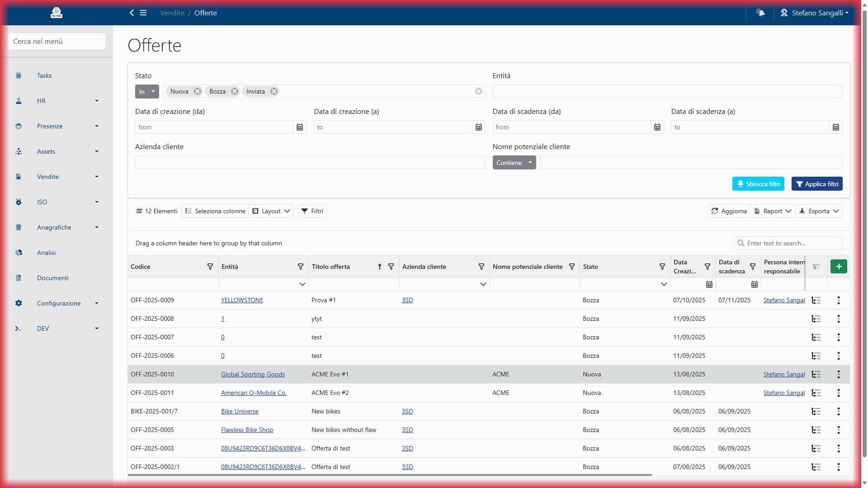This screenshot has width=868, height=488.
Task: Click the grid search text field
Action: (x=792, y=243)
